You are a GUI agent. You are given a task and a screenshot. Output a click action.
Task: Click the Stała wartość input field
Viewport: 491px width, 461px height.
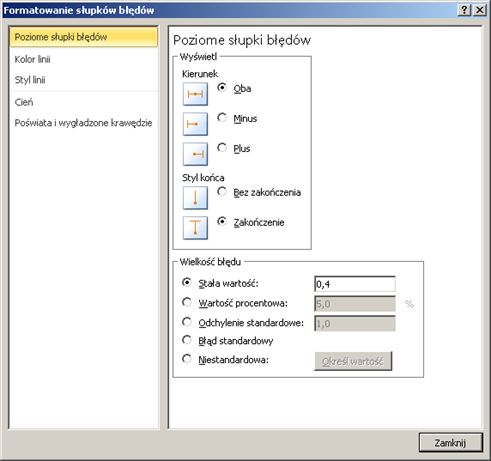(x=355, y=284)
